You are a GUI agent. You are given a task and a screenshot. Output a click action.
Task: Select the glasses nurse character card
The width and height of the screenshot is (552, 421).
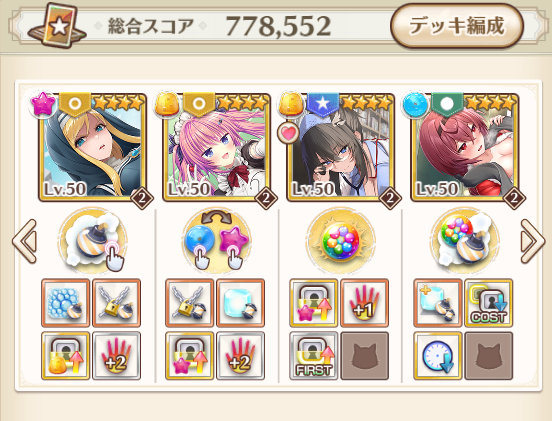(x=340, y=147)
